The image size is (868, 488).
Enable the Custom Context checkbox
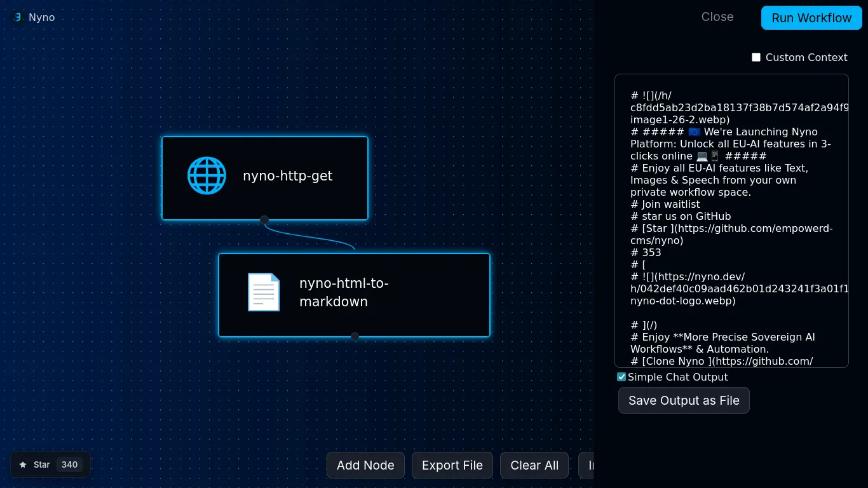pyautogui.click(x=756, y=57)
